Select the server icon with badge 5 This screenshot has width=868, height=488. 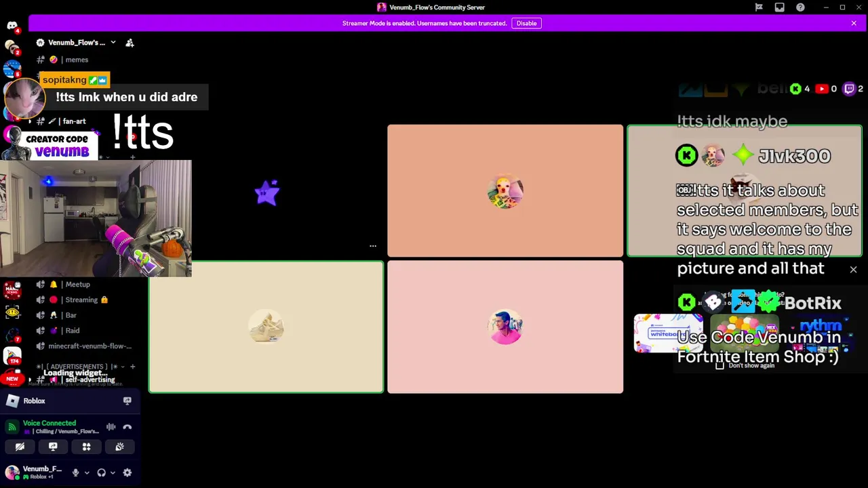12,69
